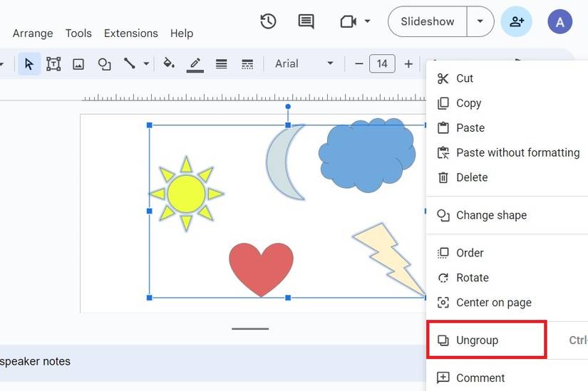Select the Text box tool
The height and width of the screenshot is (391, 588).
click(x=53, y=64)
